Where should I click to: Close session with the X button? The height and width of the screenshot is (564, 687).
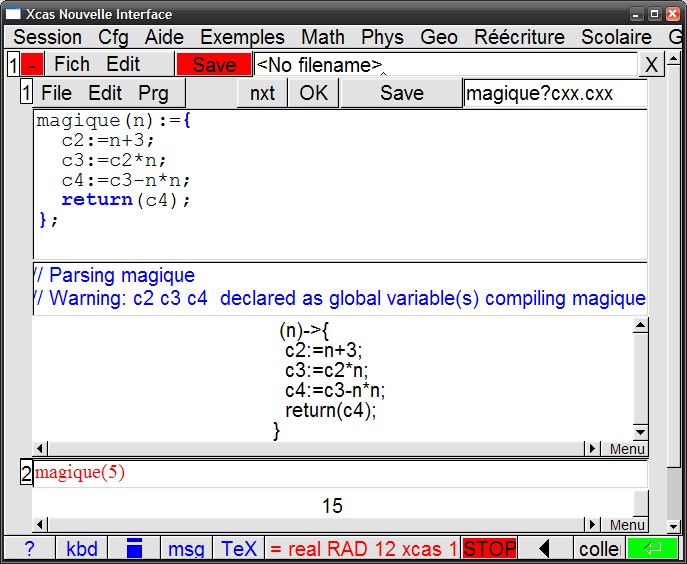651,65
